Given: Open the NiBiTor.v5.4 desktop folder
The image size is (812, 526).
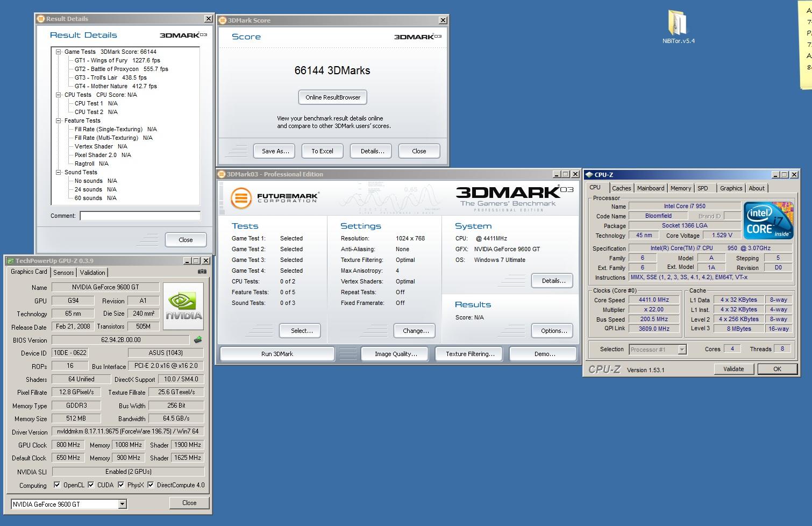Looking at the screenshot, I should (678, 26).
